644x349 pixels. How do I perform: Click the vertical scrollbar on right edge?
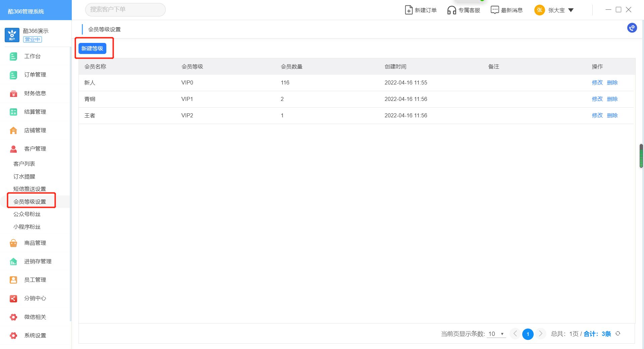pos(641,156)
